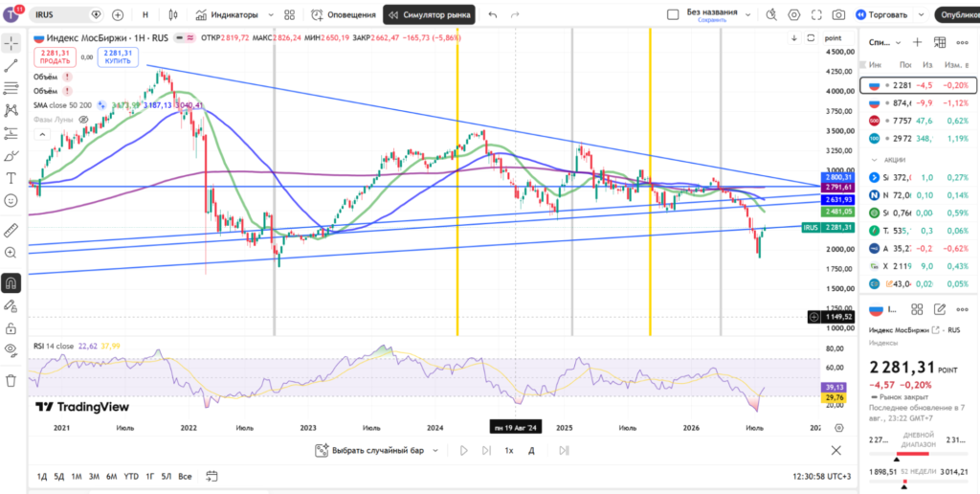Add a symbol to the watchlist

tap(917, 42)
